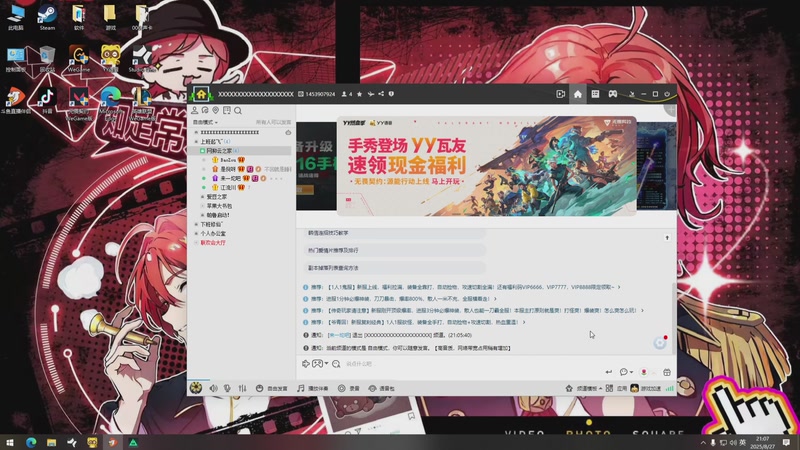Open the speech bubble dropdown near the send area
Viewport: 800px width, 450px height.
tap(626, 372)
